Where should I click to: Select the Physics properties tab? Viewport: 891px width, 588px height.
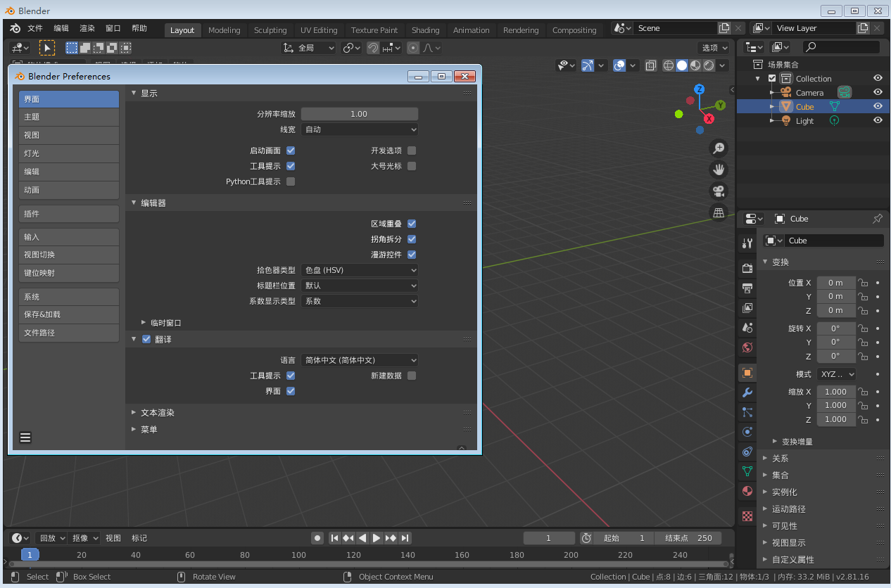coord(747,432)
